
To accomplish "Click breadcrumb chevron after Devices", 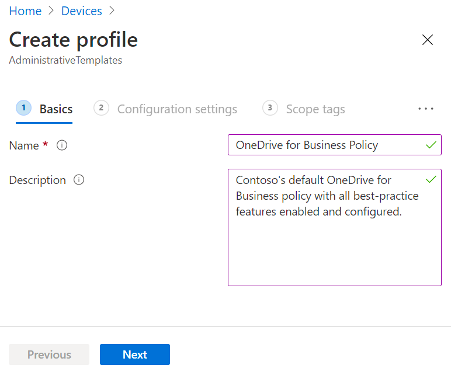I will 112,11.
